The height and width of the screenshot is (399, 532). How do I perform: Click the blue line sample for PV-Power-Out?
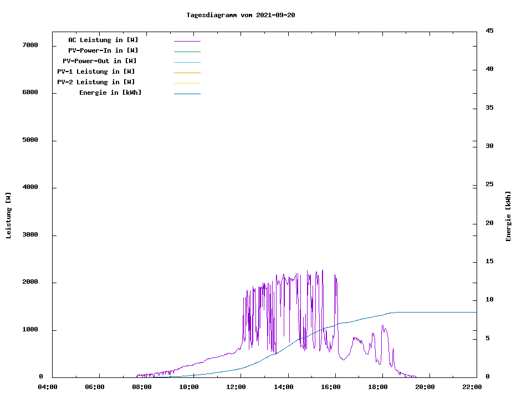(x=187, y=62)
